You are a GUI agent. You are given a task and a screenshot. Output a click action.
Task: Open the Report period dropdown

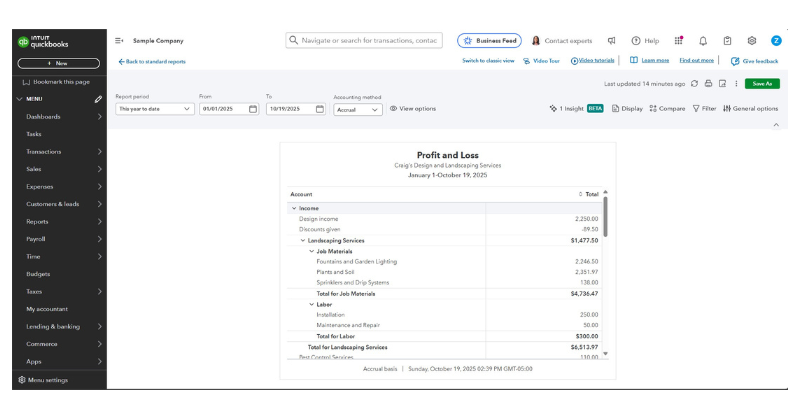point(154,109)
